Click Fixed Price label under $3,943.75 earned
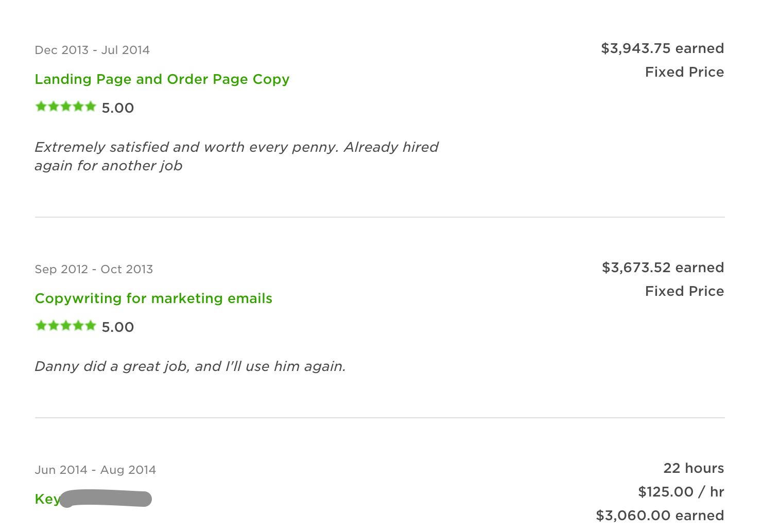 click(x=684, y=72)
